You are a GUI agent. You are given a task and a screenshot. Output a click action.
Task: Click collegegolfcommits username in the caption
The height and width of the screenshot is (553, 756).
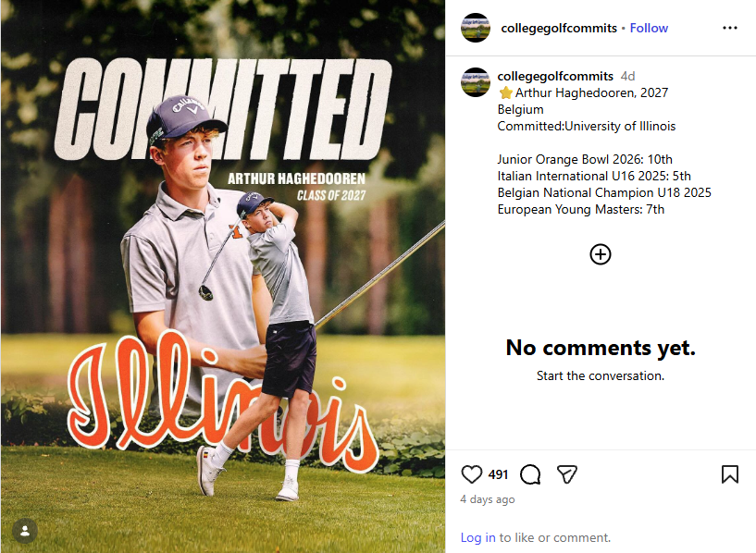[x=555, y=76]
